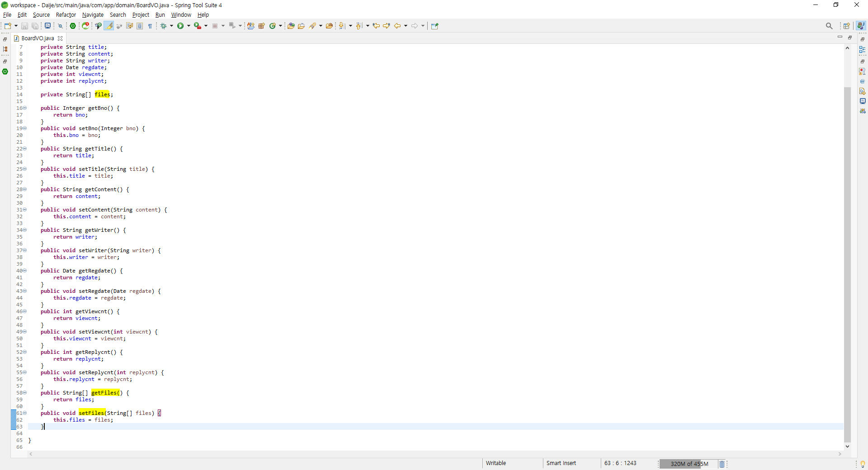The width and height of the screenshot is (868, 470).
Task: Click the Run Garbage Collector trash icon
Action: point(722,464)
